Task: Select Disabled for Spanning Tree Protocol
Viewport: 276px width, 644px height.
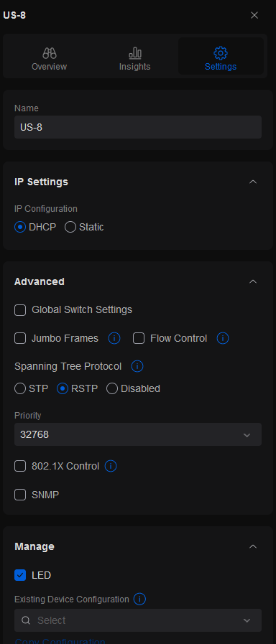Action: [x=112, y=388]
